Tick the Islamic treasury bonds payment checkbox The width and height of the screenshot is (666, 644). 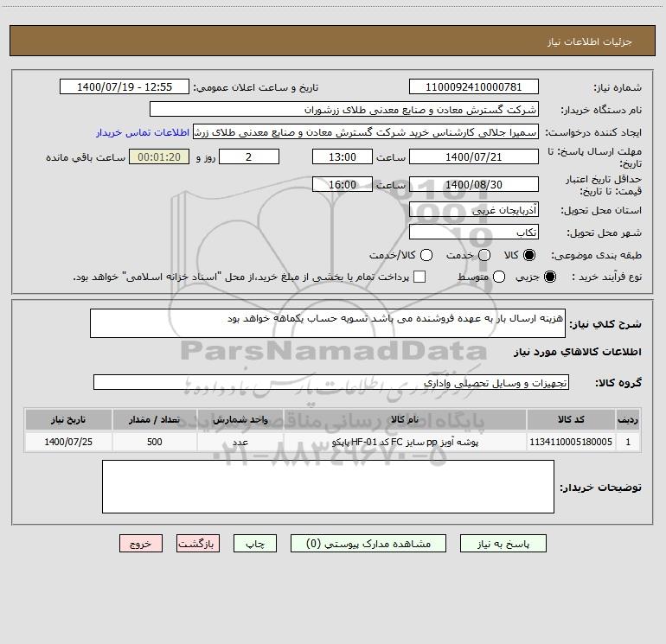(419, 277)
